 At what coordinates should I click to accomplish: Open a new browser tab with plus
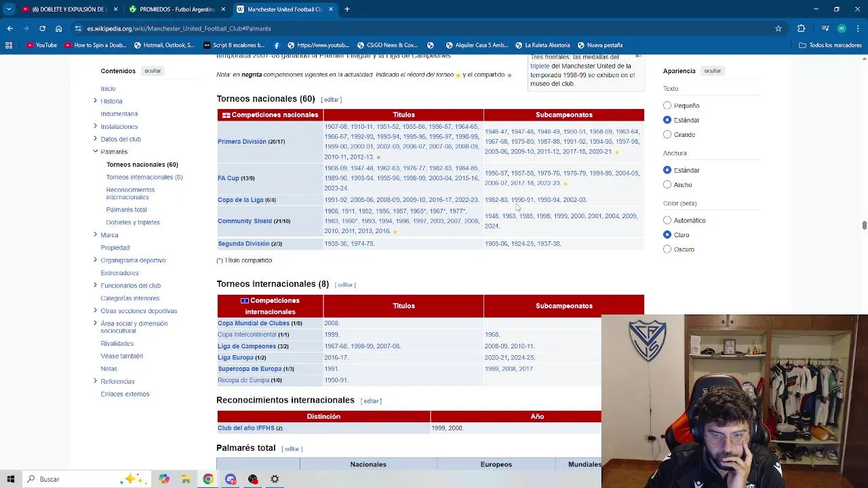pos(347,9)
